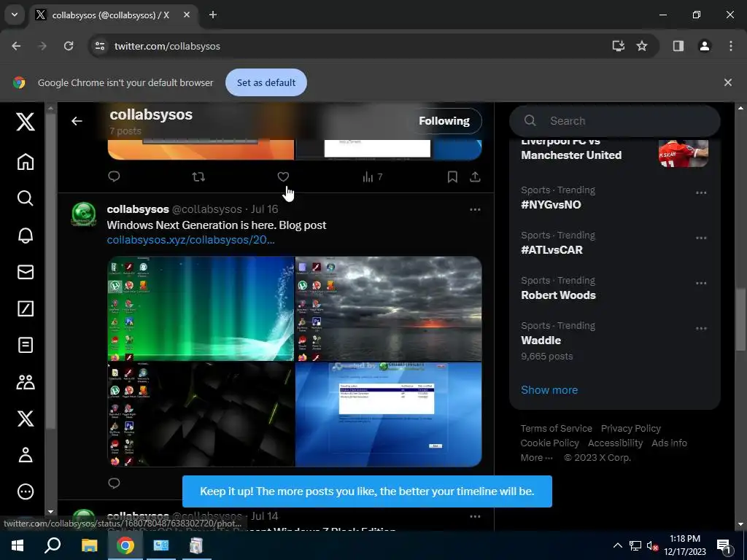Image resolution: width=747 pixels, height=560 pixels.
Task: Open Windows Start menu
Action: (18, 545)
